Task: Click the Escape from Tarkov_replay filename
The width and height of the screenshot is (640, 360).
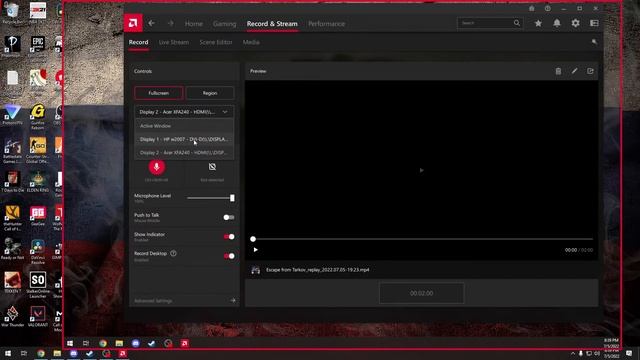Action: click(x=318, y=270)
